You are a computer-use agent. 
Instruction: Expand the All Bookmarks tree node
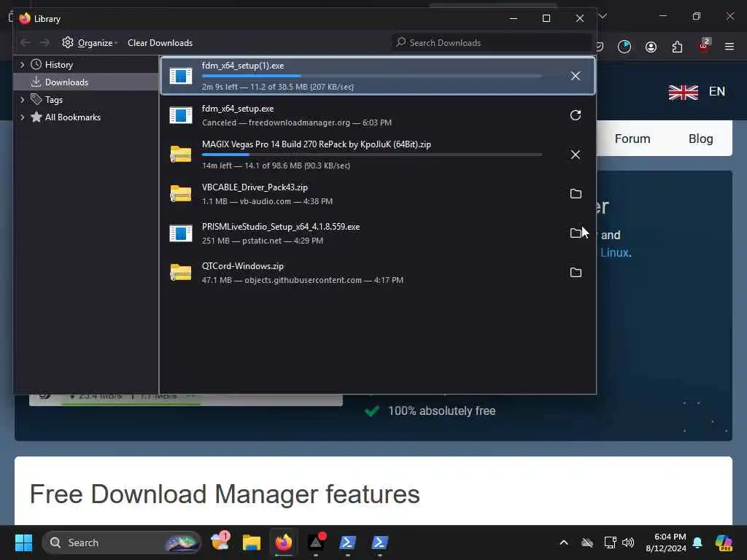point(22,117)
